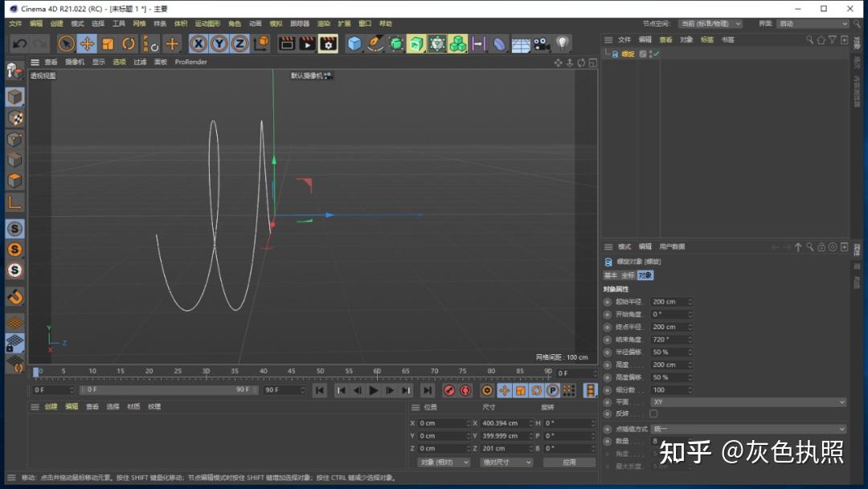Open the ProRender viewport menu
Screen dimensions: 868x489
(191, 62)
